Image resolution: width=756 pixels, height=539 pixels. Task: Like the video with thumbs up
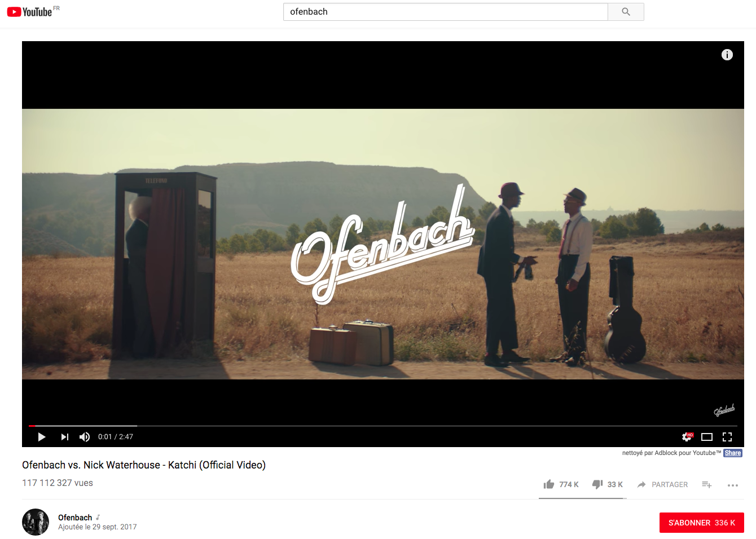pyautogui.click(x=561, y=484)
